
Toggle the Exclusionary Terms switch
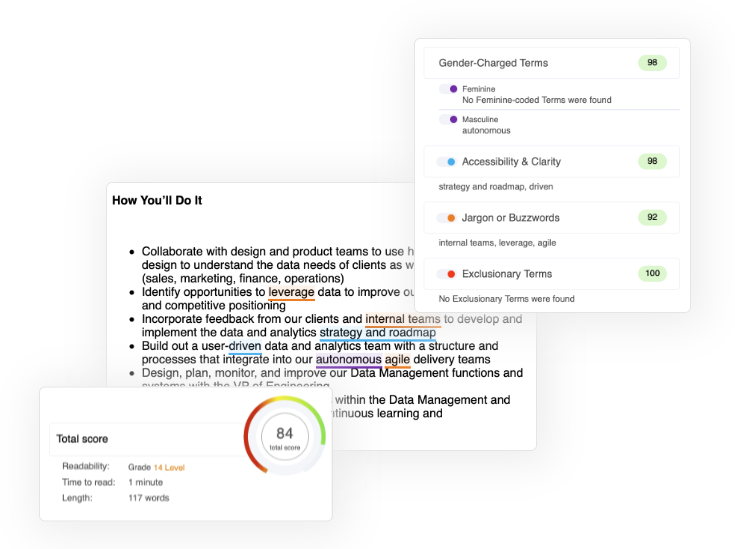(x=446, y=274)
